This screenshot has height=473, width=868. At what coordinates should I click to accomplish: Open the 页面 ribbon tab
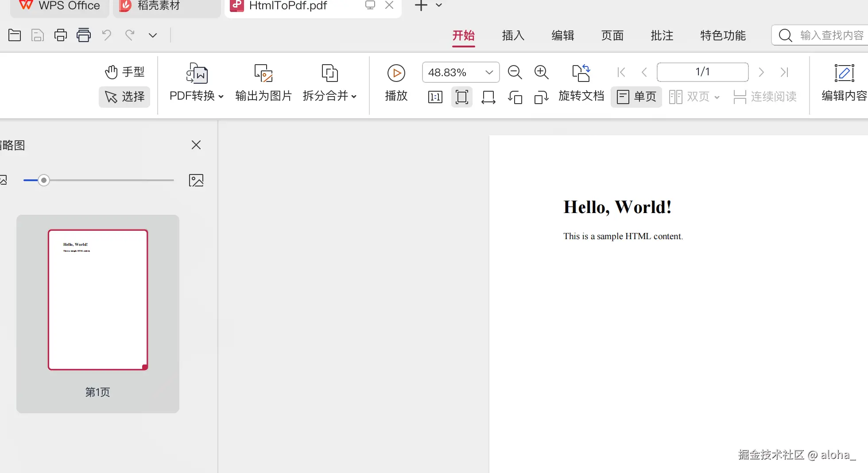612,35
